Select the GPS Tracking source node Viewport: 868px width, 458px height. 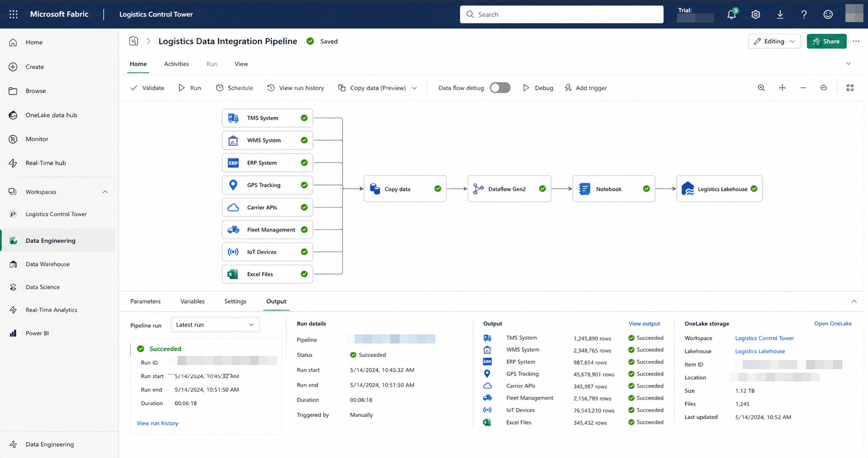[x=267, y=185]
